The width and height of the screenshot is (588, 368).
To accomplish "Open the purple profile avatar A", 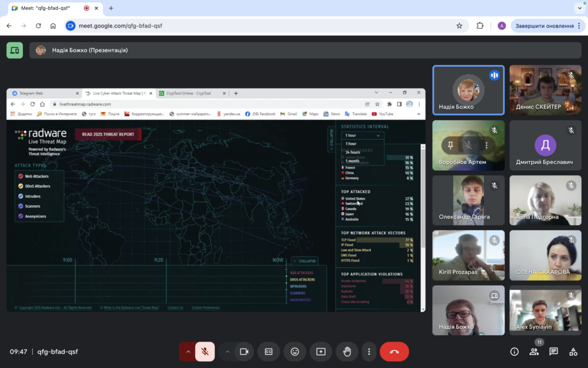I will 502,26.
